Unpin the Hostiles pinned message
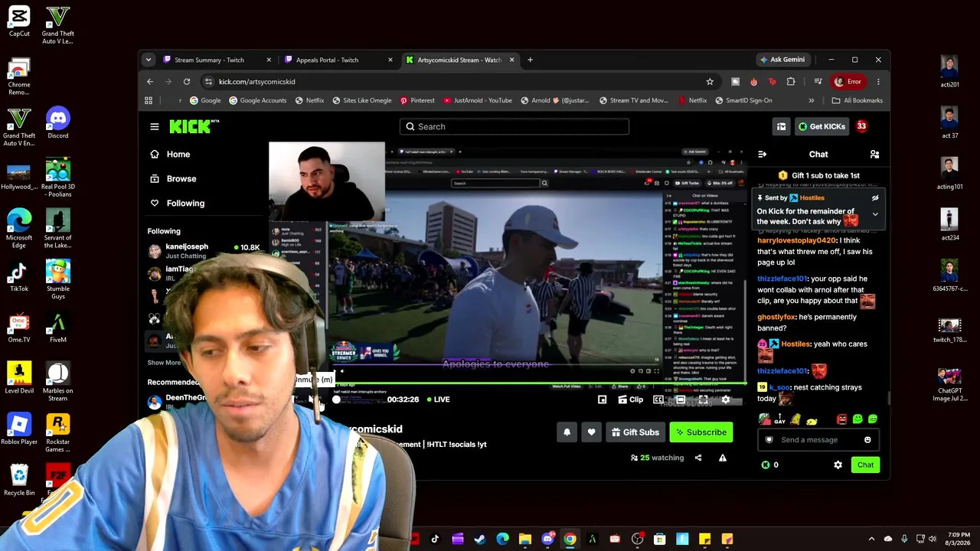 875,198
